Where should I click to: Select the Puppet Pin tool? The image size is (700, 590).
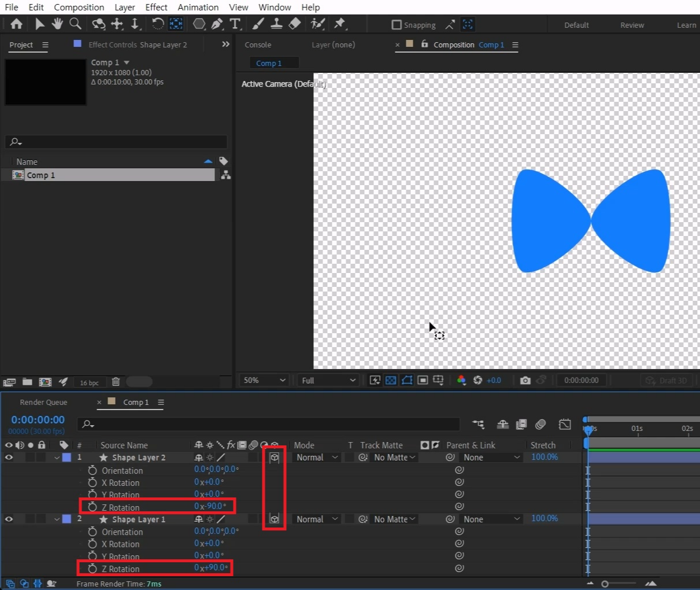tap(340, 24)
